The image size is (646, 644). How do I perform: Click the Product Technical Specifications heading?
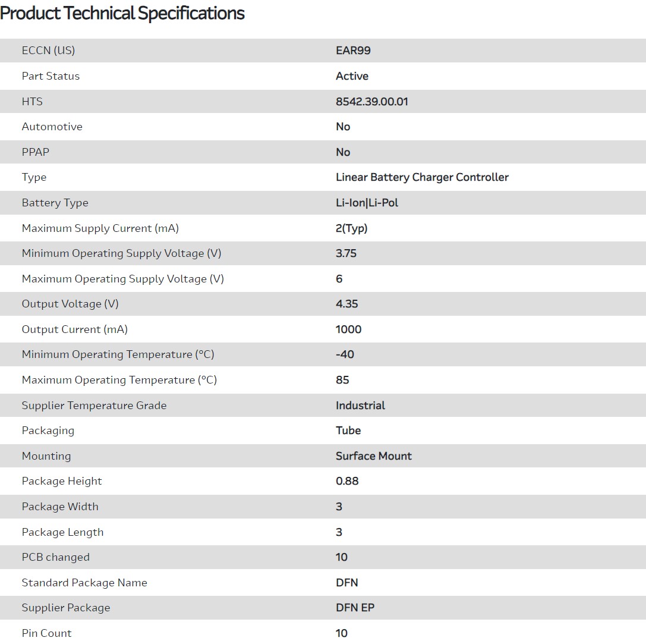click(122, 13)
